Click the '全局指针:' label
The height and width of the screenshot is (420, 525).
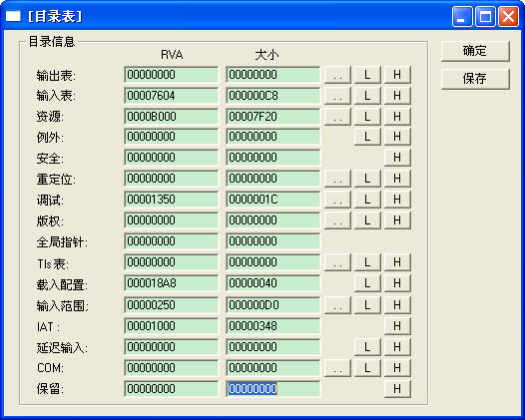tap(62, 242)
